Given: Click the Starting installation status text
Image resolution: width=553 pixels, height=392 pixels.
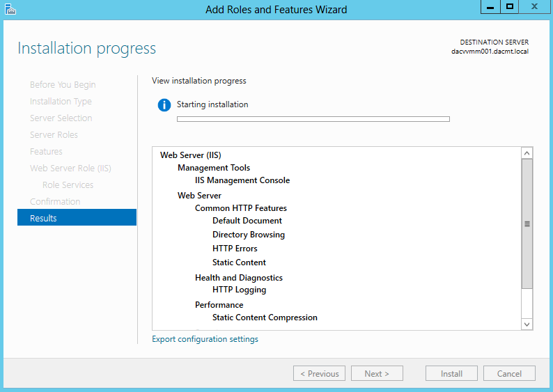Looking at the screenshot, I should pyautogui.click(x=212, y=104).
